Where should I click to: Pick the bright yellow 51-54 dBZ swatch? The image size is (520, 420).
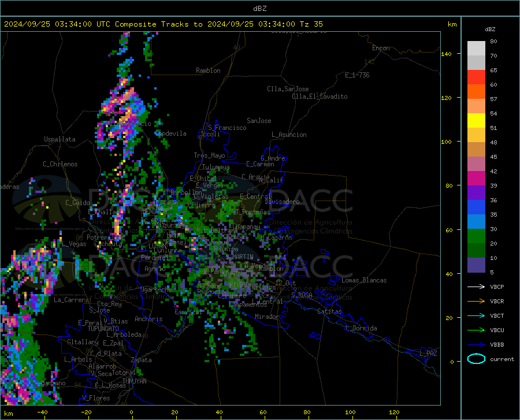pos(476,121)
